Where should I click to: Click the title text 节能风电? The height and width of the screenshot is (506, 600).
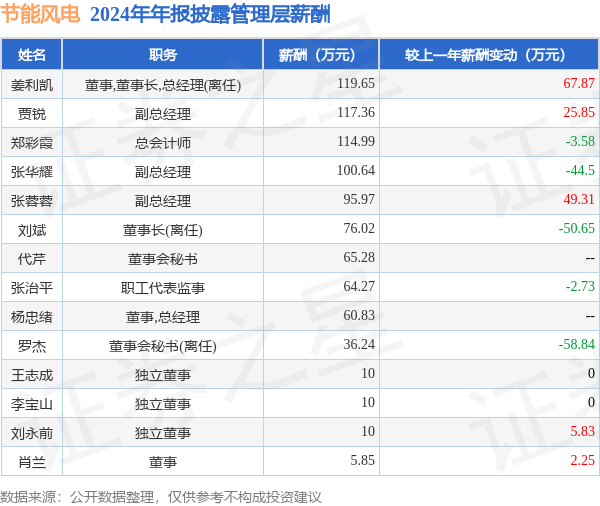click(x=40, y=14)
